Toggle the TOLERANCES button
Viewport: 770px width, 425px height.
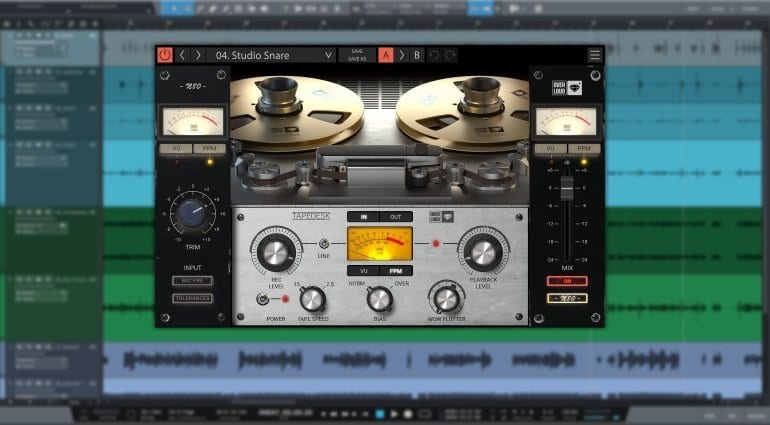point(192,298)
